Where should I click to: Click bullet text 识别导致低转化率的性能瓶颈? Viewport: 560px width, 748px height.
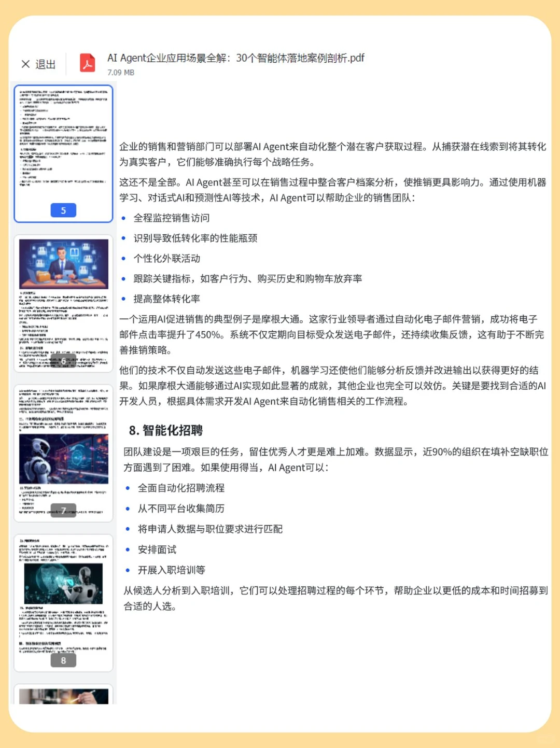coord(195,238)
